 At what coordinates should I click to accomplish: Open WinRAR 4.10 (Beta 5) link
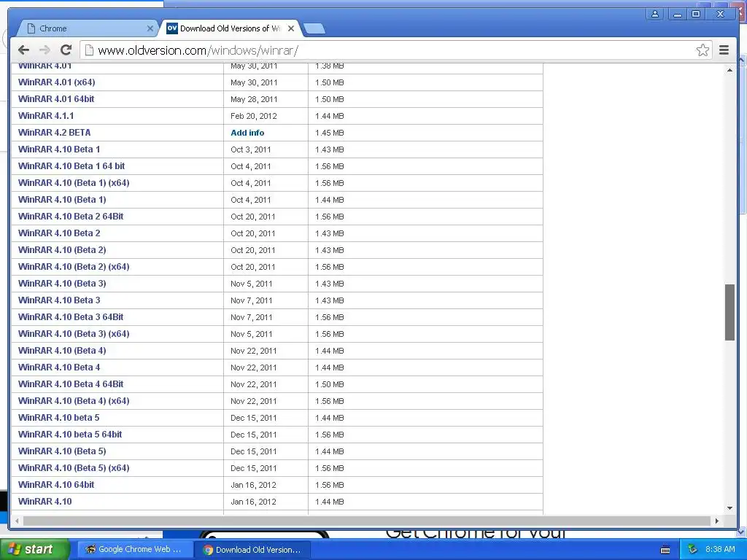click(62, 451)
